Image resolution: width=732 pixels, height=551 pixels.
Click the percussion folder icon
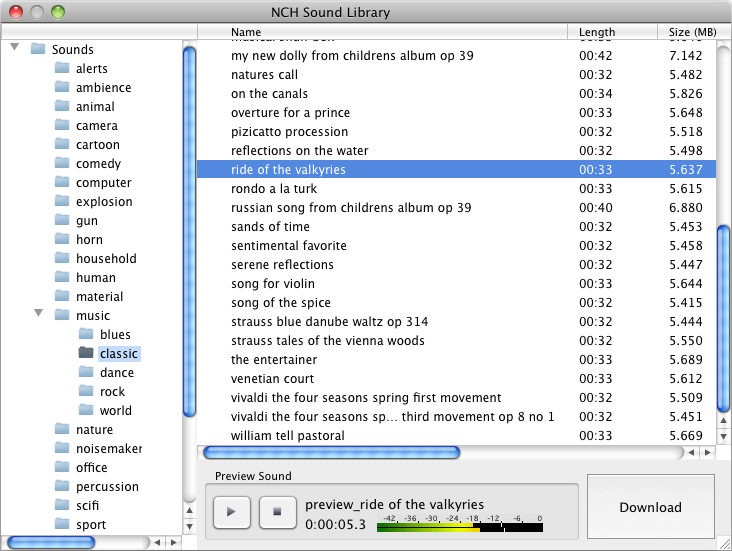(62, 486)
